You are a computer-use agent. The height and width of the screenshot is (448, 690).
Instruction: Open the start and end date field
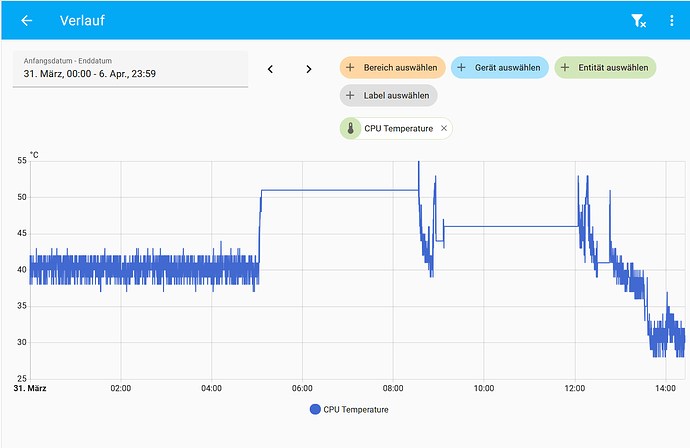point(130,69)
